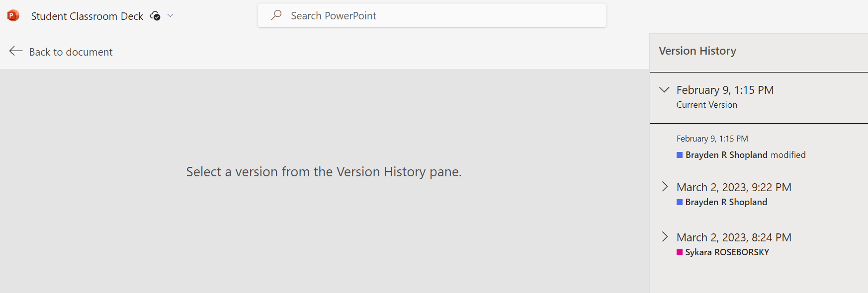Select the February 9, 1:15 PM current version title
The width and height of the screenshot is (868, 293).
pyautogui.click(x=725, y=90)
